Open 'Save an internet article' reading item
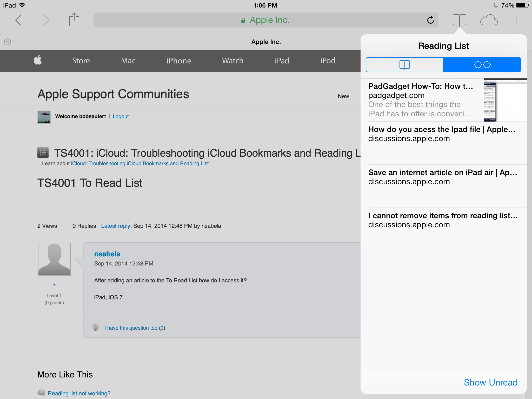This screenshot has height=399, width=532. (443, 177)
